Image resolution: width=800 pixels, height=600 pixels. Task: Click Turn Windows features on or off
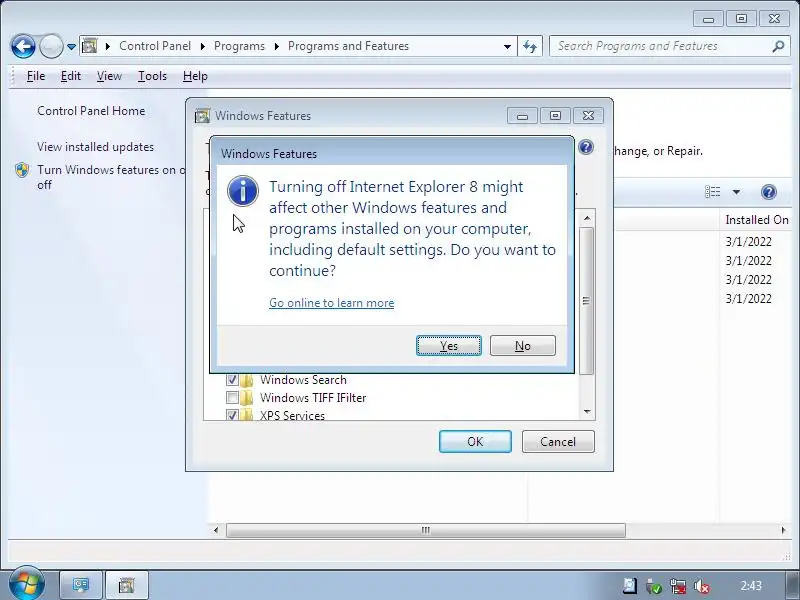click(111, 177)
